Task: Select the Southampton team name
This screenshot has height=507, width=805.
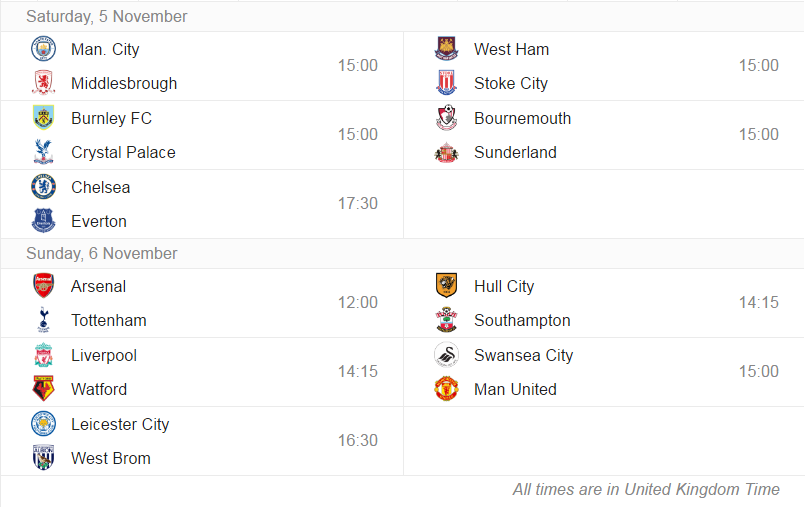Action: [522, 320]
